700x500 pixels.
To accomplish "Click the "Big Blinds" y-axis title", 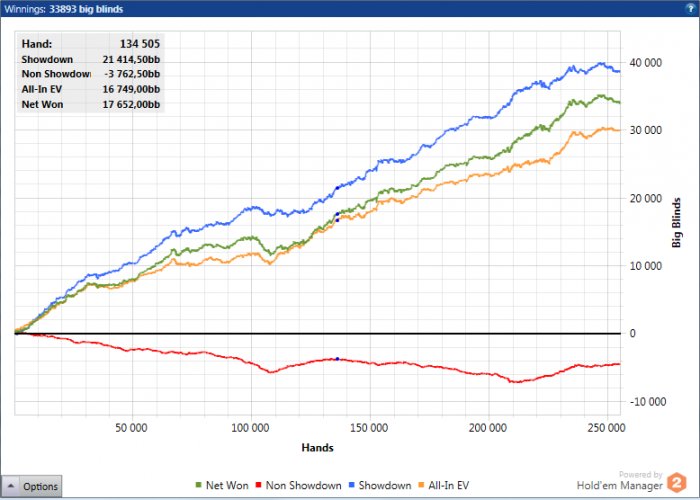I will (x=677, y=223).
